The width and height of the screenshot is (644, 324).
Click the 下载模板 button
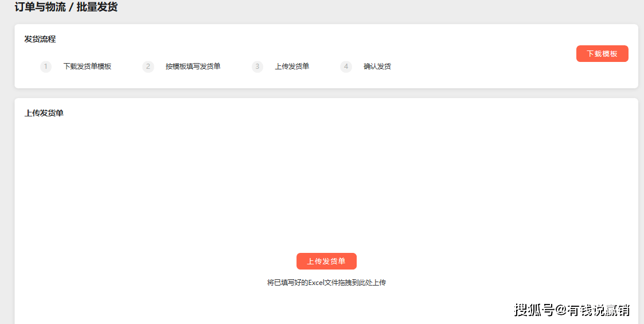tap(602, 54)
